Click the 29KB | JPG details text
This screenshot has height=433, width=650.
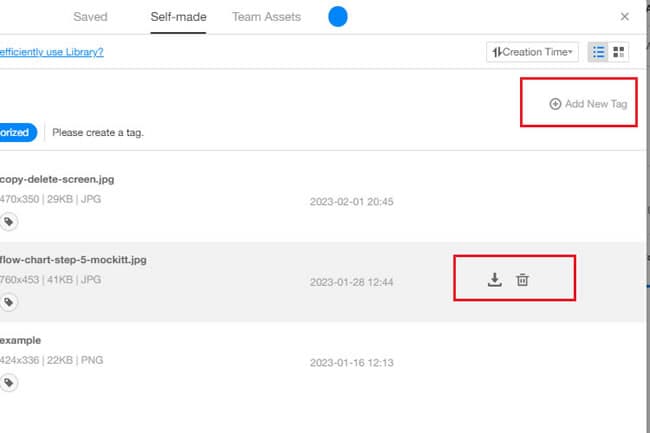tap(74, 199)
